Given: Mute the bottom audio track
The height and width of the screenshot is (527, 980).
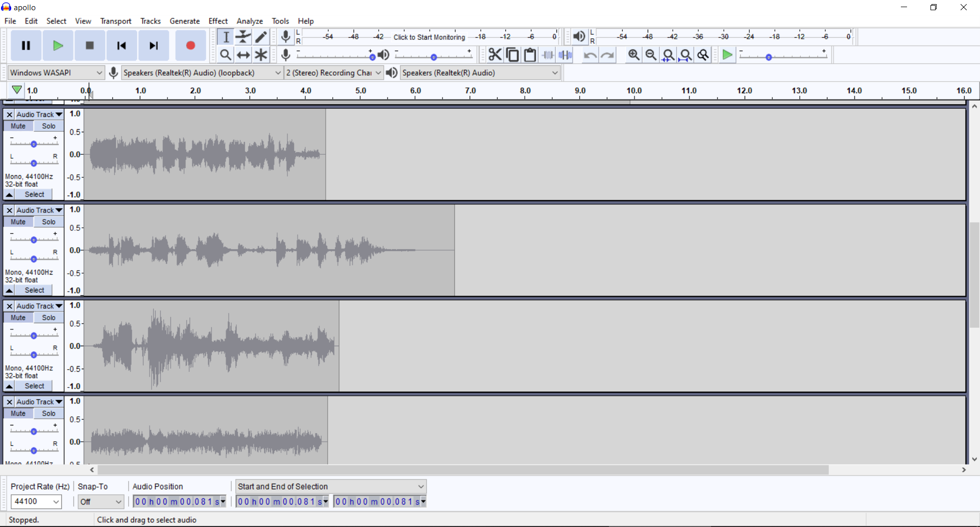Looking at the screenshot, I should tap(18, 413).
